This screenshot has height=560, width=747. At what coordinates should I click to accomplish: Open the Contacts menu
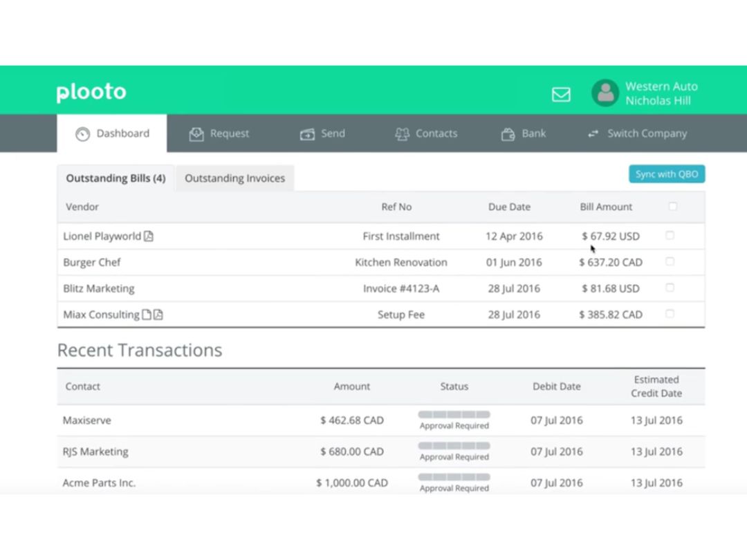pos(426,134)
